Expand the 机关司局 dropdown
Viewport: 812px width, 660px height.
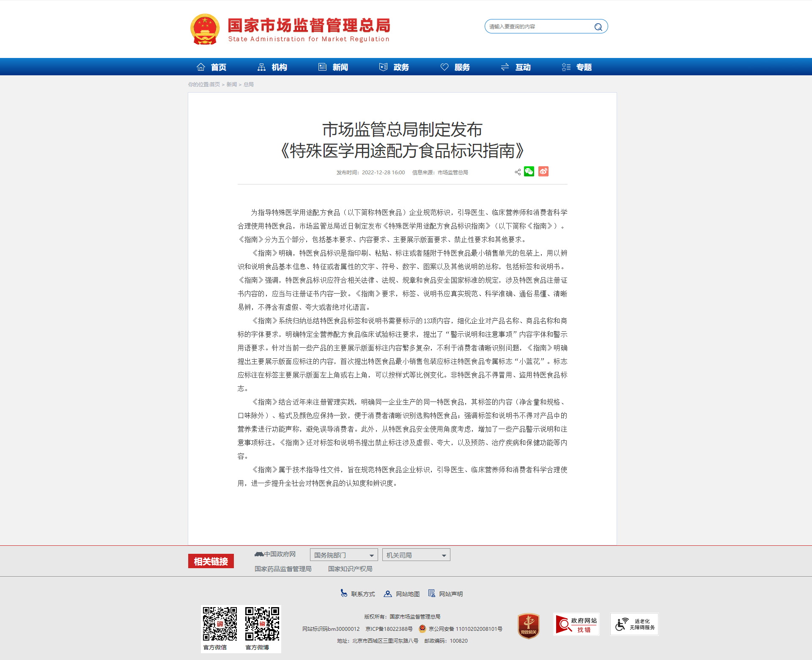click(416, 555)
